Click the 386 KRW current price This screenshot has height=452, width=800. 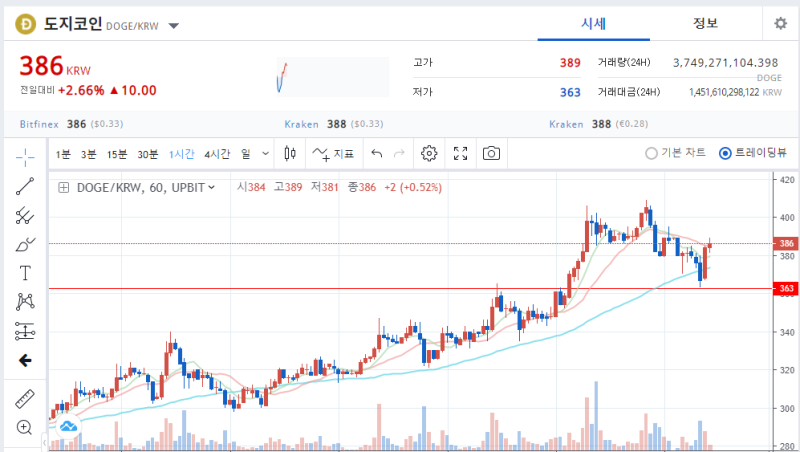pos(55,66)
